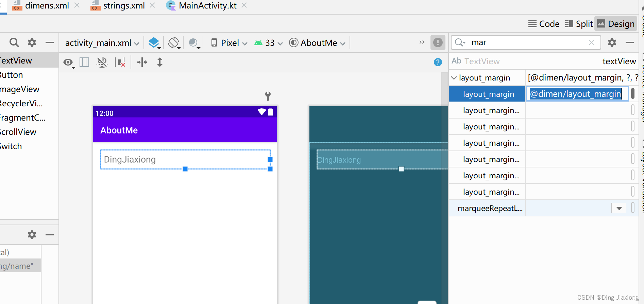The height and width of the screenshot is (304, 644).
Task: Open the design surface layers selector
Action: 154,43
